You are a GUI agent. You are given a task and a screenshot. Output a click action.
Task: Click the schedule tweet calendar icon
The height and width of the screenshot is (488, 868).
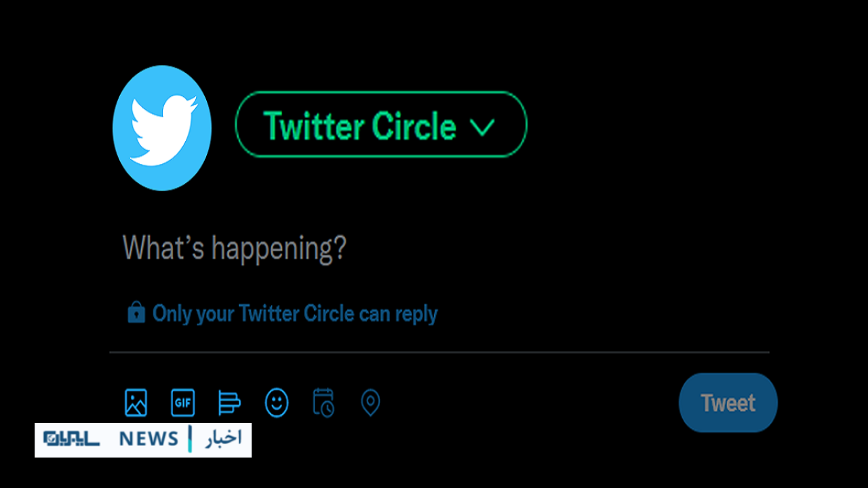(x=323, y=403)
